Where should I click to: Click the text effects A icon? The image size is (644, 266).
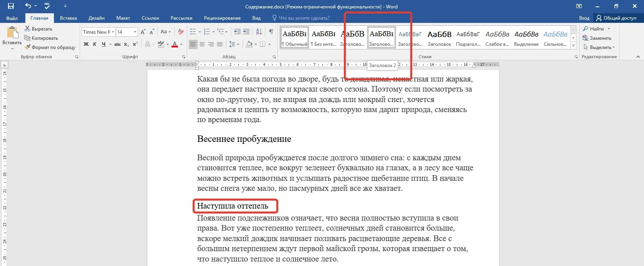coord(148,44)
